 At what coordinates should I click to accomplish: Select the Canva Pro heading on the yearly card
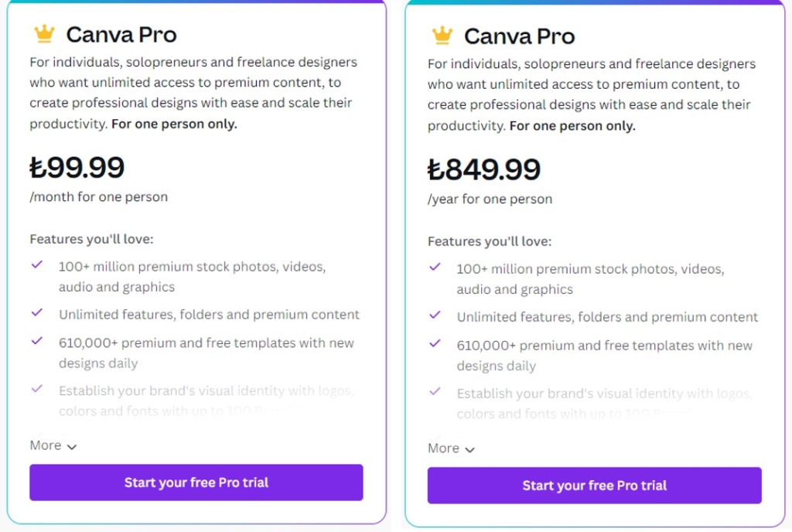[x=519, y=36]
